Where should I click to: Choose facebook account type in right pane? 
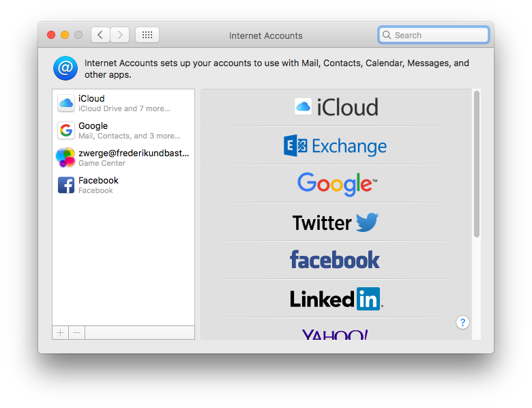[336, 261]
